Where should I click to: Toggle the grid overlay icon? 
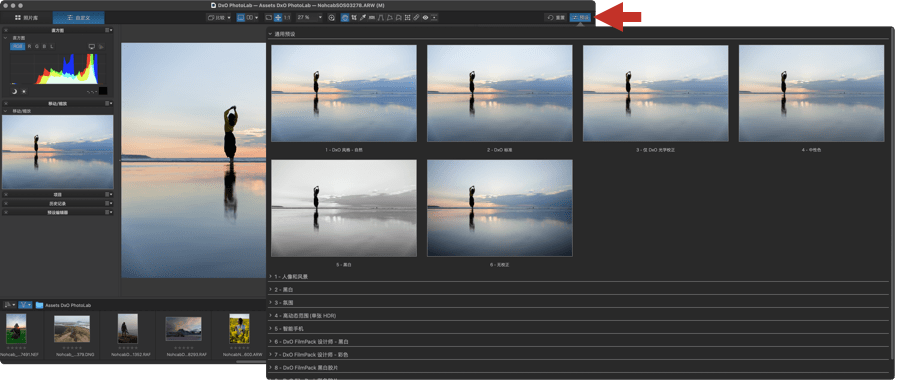pos(407,18)
